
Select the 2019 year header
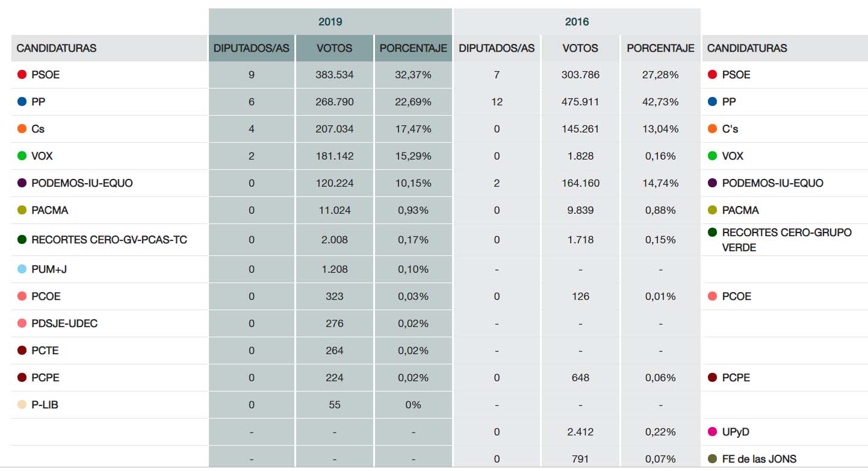tap(330, 22)
